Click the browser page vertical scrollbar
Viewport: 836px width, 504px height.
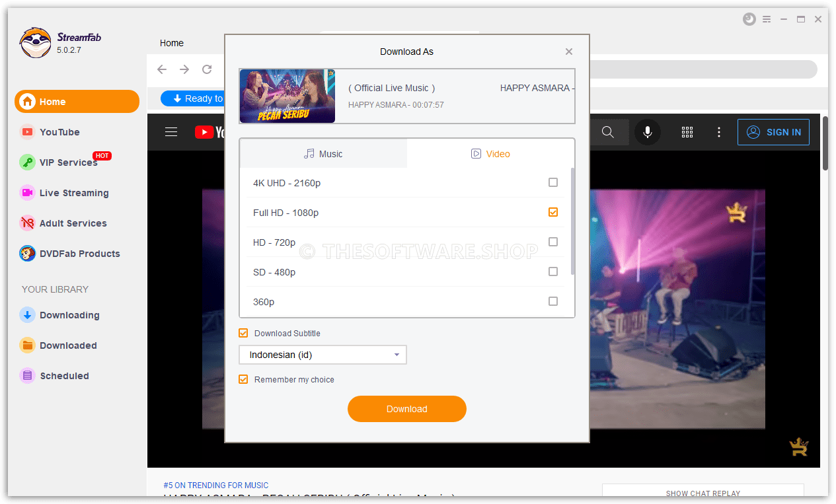pyautogui.click(x=825, y=143)
